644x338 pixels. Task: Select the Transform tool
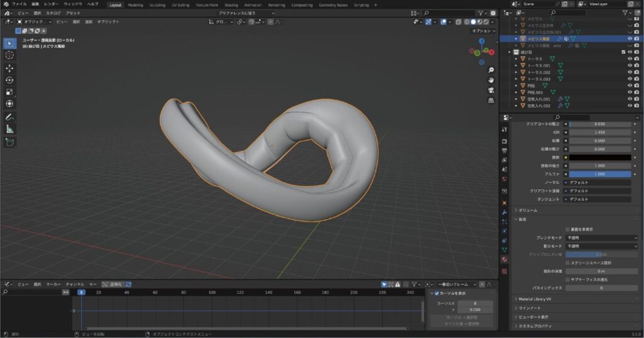(x=9, y=104)
